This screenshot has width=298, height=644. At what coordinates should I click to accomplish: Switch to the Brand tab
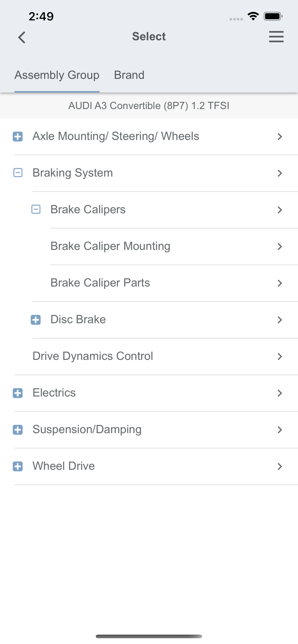point(129,75)
